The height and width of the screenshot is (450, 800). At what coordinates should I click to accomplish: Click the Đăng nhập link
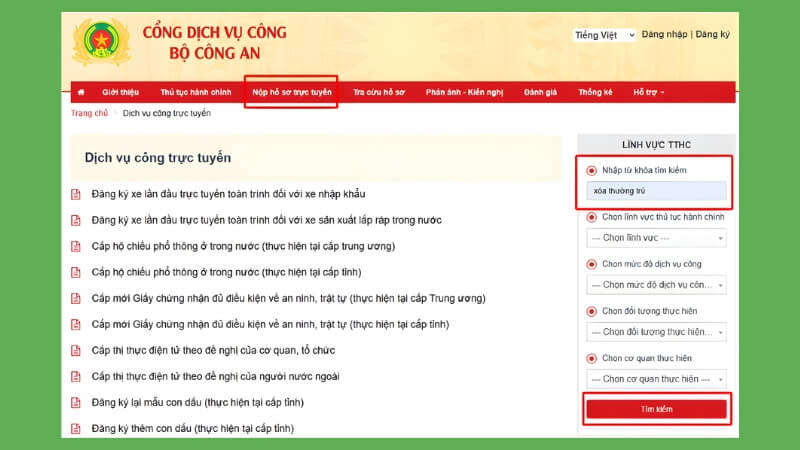pyautogui.click(x=664, y=34)
